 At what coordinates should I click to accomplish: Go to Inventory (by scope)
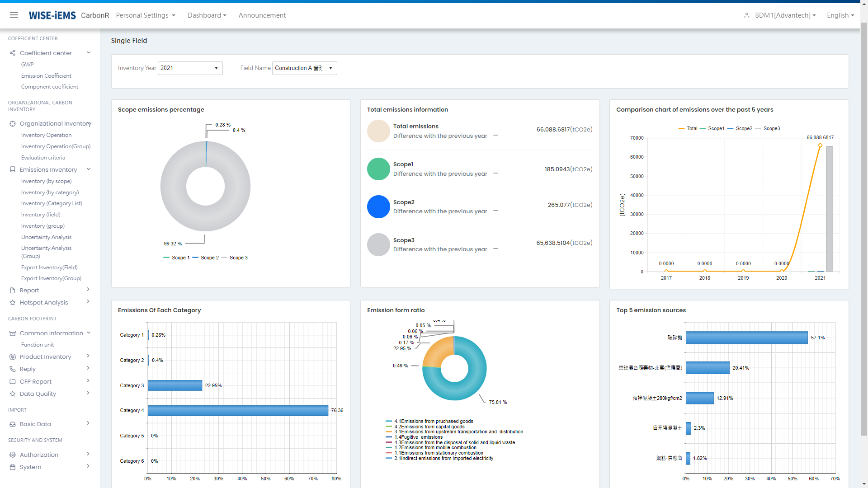point(47,181)
